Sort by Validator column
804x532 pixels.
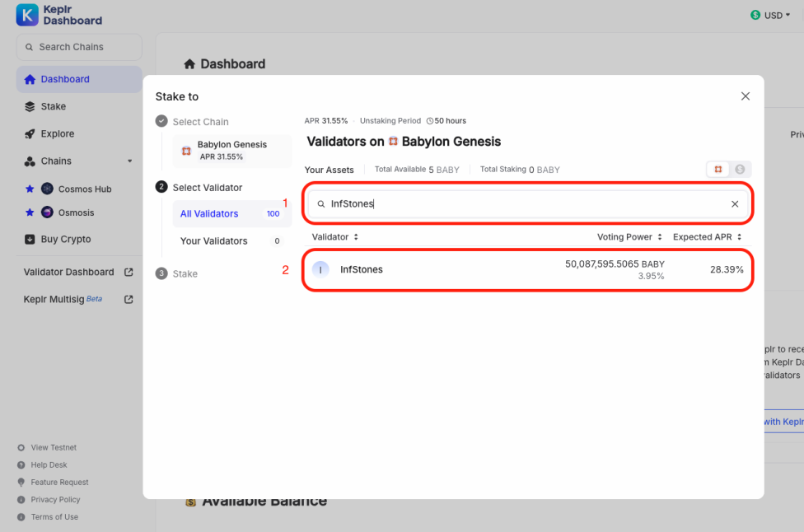tap(334, 237)
